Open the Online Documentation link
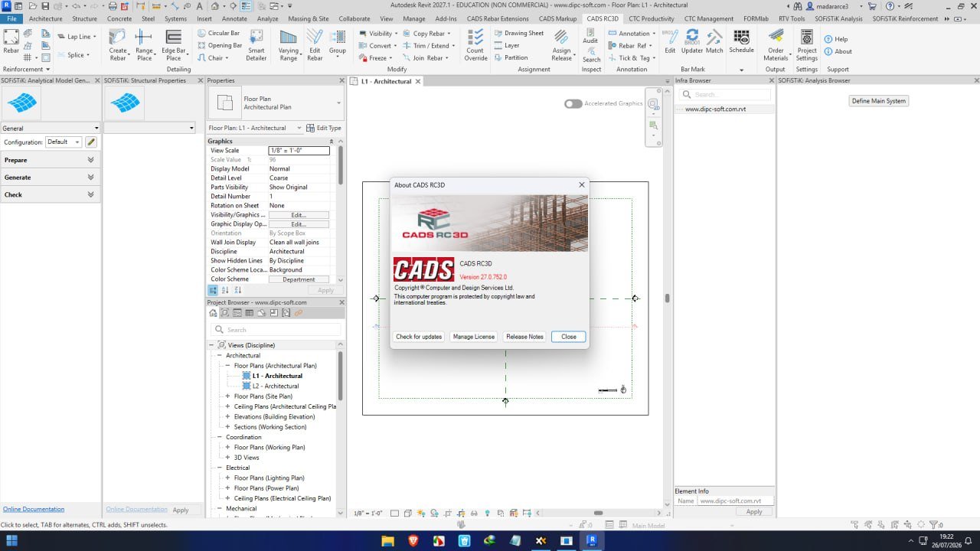 (x=34, y=509)
